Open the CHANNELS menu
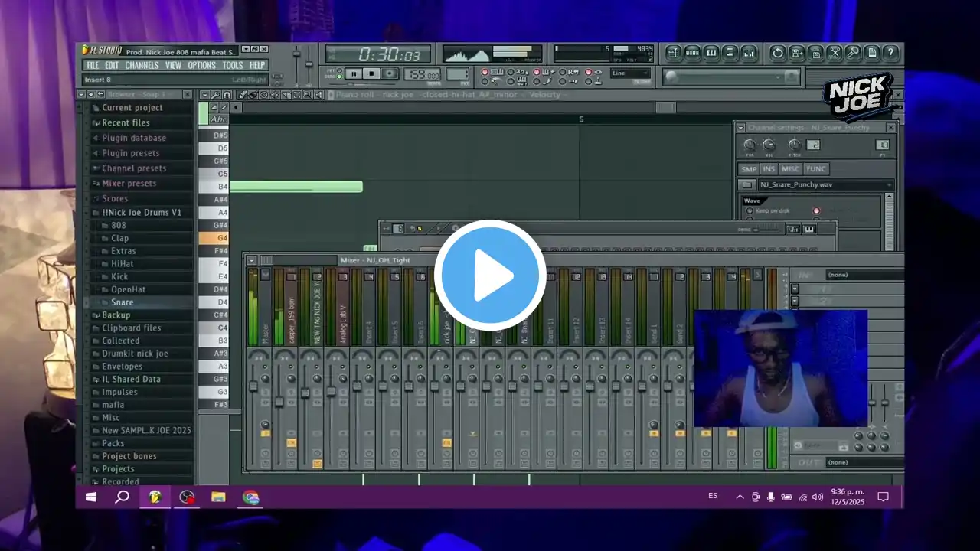The image size is (980, 551). [142, 66]
